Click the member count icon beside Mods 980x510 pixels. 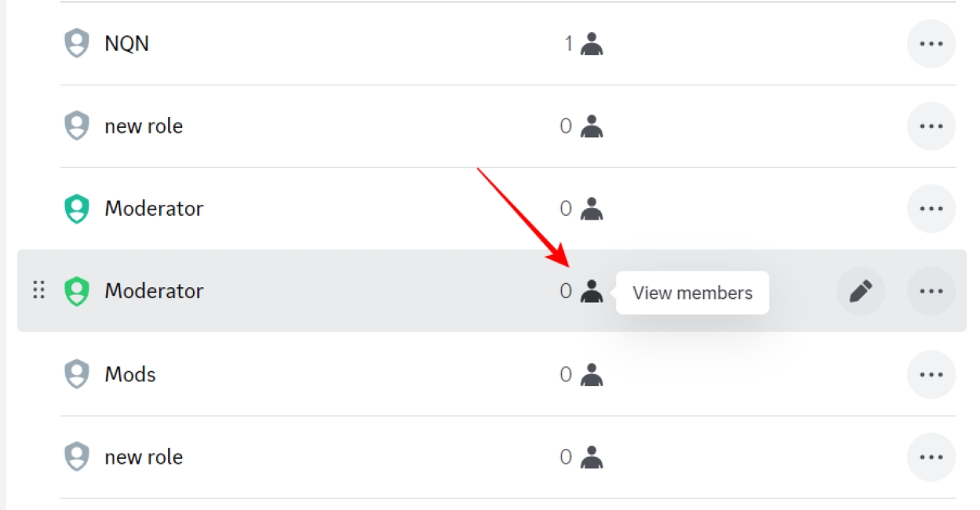click(x=590, y=375)
